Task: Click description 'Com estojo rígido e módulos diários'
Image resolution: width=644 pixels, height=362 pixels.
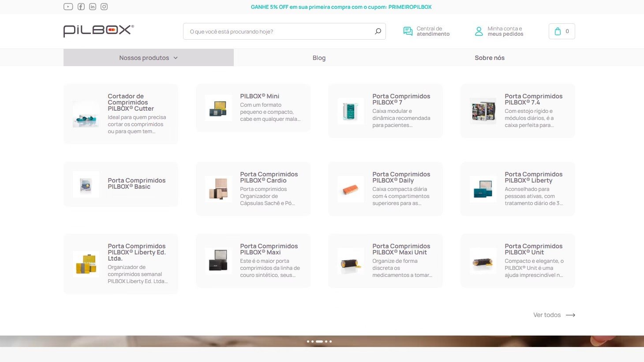Action: pyautogui.click(x=529, y=118)
